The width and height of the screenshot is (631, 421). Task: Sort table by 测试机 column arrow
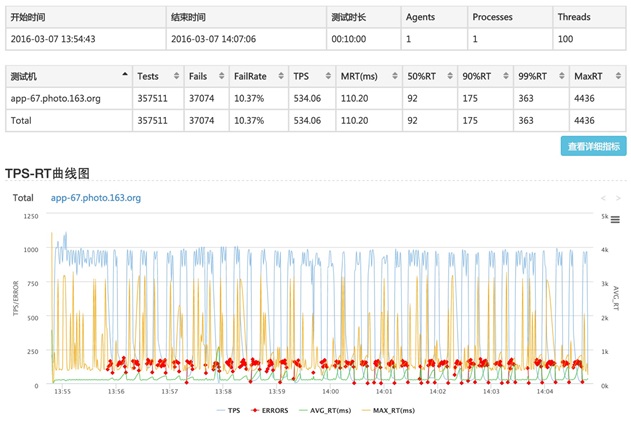[125, 74]
